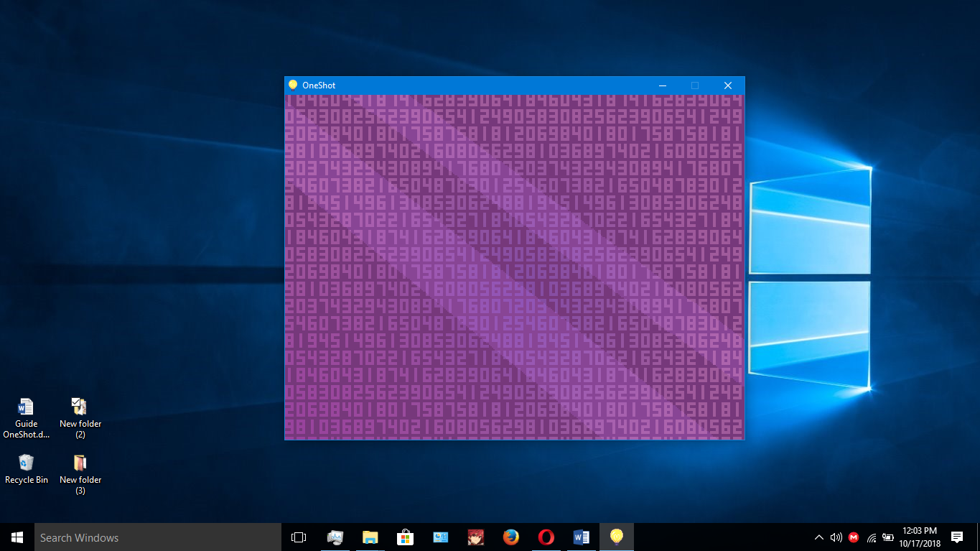Close the OneShot window

pyautogui.click(x=728, y=85)
